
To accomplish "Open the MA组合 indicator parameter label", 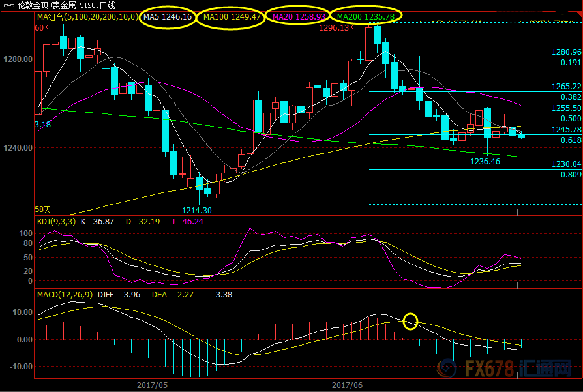I will tap(87, 16).
